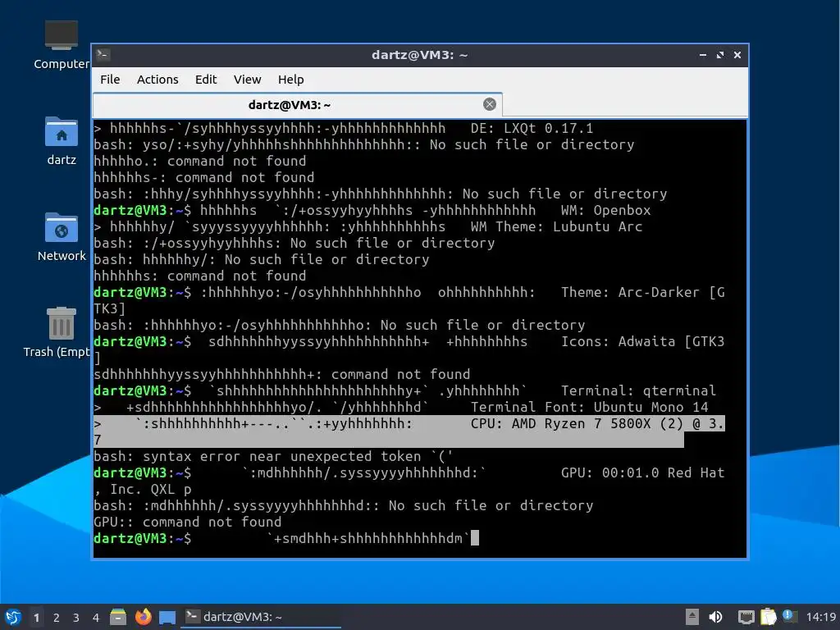Open the Network desktop icon

click(x=61, y=236)
